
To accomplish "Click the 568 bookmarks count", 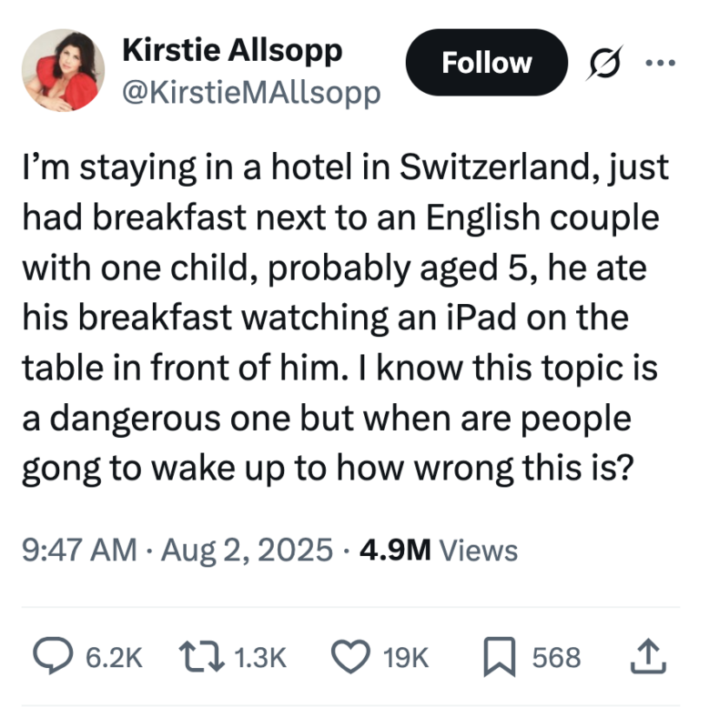I will click(x=556, y=656).
